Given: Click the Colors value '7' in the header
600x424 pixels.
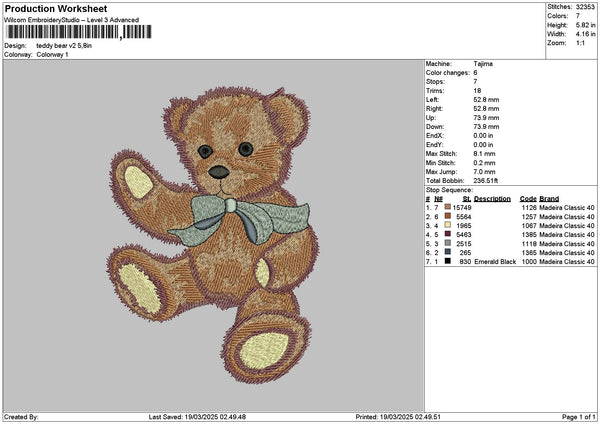Looking at the screenshot, I should pyautogui.click(x=578, y=16).
